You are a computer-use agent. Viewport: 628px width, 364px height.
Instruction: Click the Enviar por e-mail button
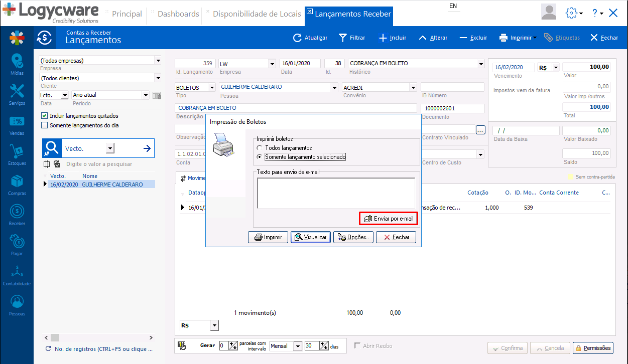pos(389,219)
